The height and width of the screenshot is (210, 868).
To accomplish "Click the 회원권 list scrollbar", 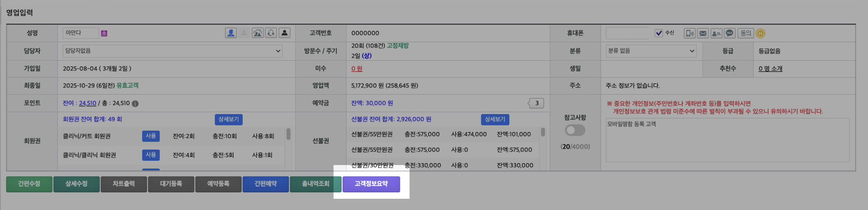I will click(x=288, y=134).
